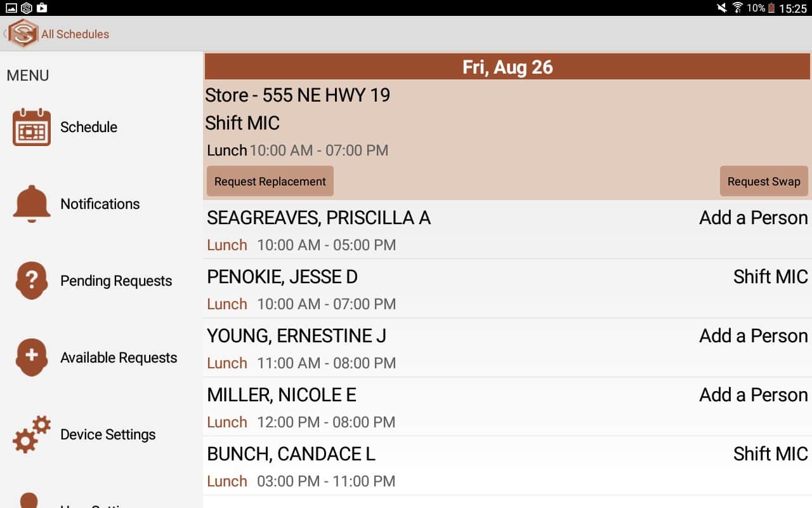Select the Schedule menu label
The height and width of the screenshot is (508, 812).
coord(89,127)
